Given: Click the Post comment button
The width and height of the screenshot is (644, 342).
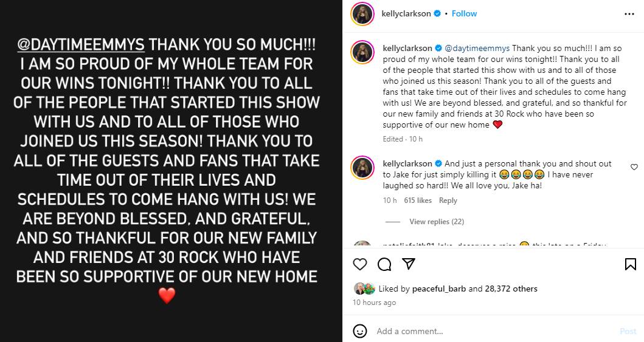Looking at the screenshot, I should [x=628, y=331].
